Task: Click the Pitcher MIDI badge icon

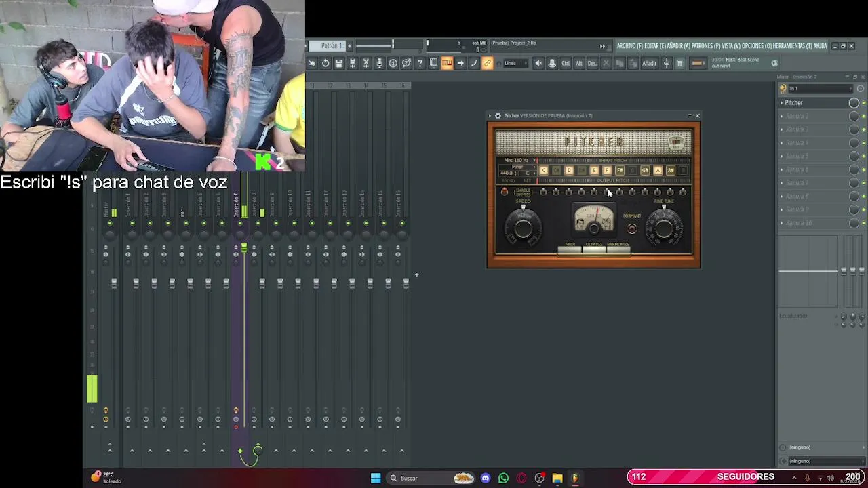Action: [x=675, y=142]
